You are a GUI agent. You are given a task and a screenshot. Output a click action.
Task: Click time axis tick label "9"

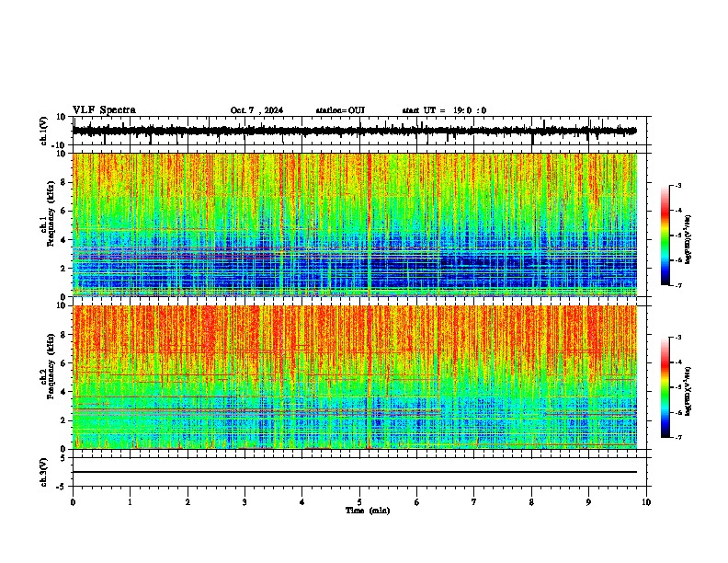click(x=588, y=502)
